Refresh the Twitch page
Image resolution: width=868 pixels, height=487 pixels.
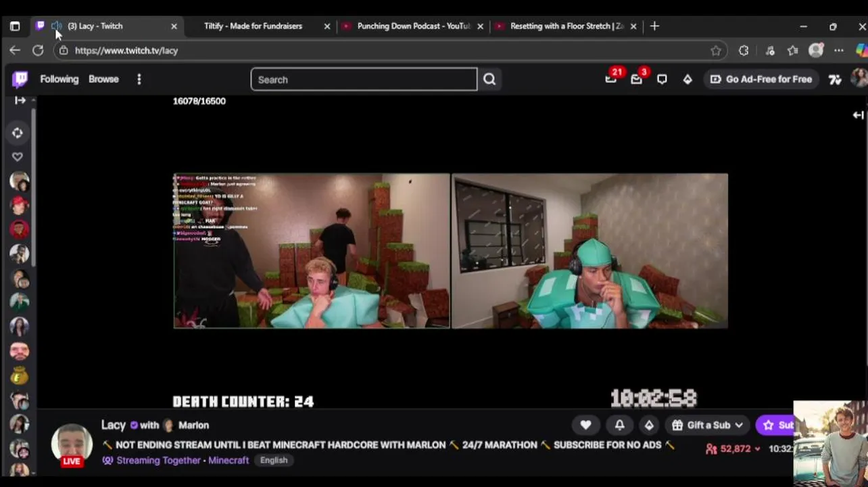(x=38, y=50)
